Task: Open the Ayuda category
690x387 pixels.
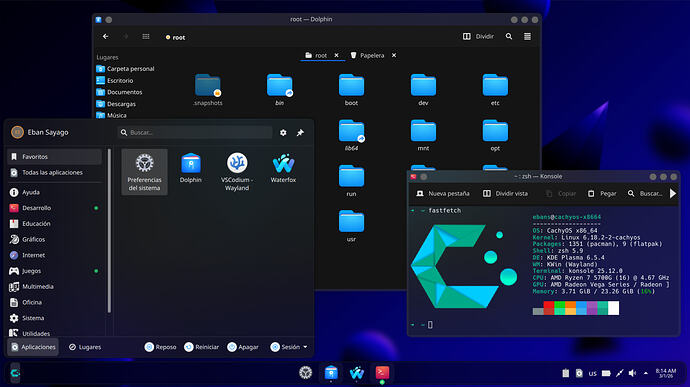Action: click(x=54, y=192)
